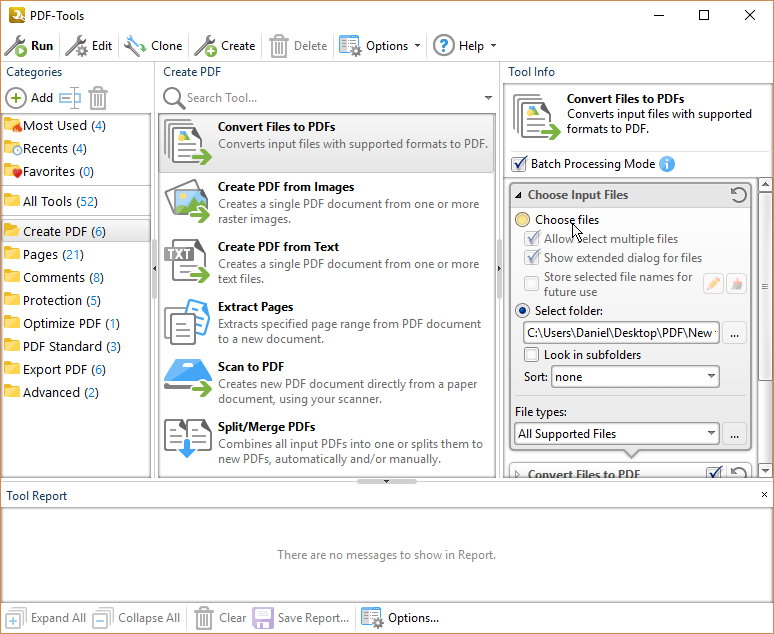774x634 pixels.
Task: Click the Split/Merge PDFs tool icon
Action: point(188,438)
